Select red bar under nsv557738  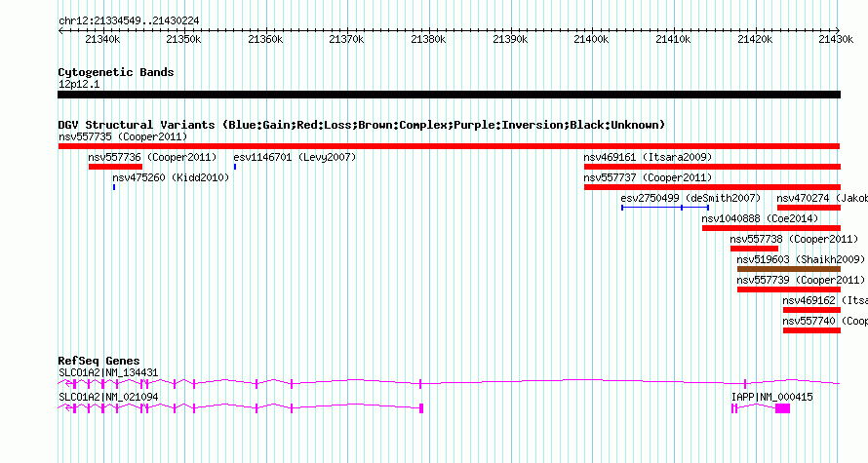(754, 249)
